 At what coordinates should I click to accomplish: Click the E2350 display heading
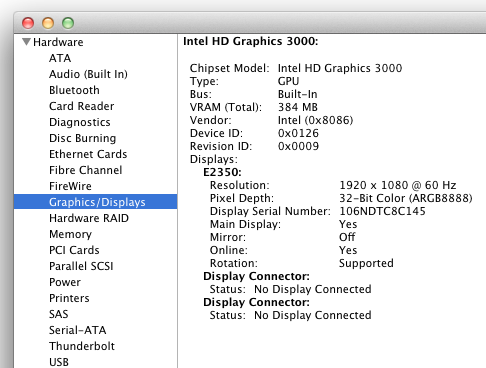[x=222, y=172]
